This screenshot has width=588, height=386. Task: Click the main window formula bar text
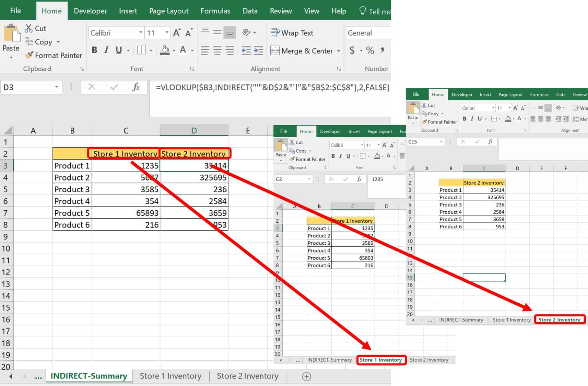click(273, 87)
